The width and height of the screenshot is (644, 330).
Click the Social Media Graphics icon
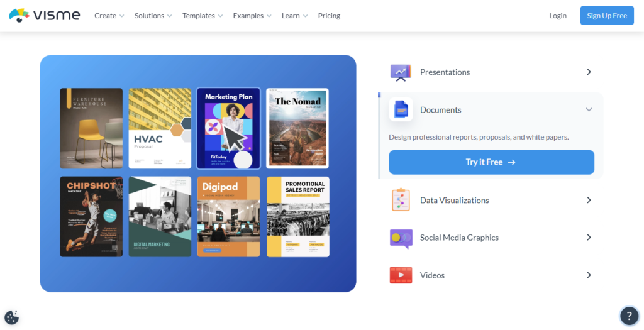pyautogui.click(x=401, y=238)
